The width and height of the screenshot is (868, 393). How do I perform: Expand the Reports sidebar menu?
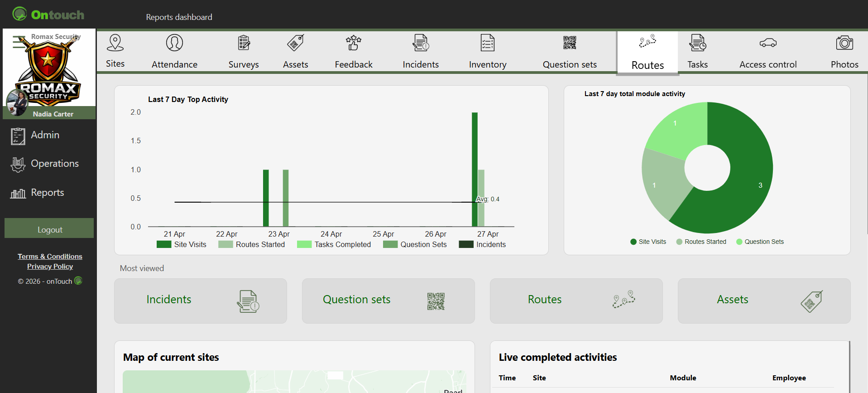(x=48, y=193)
